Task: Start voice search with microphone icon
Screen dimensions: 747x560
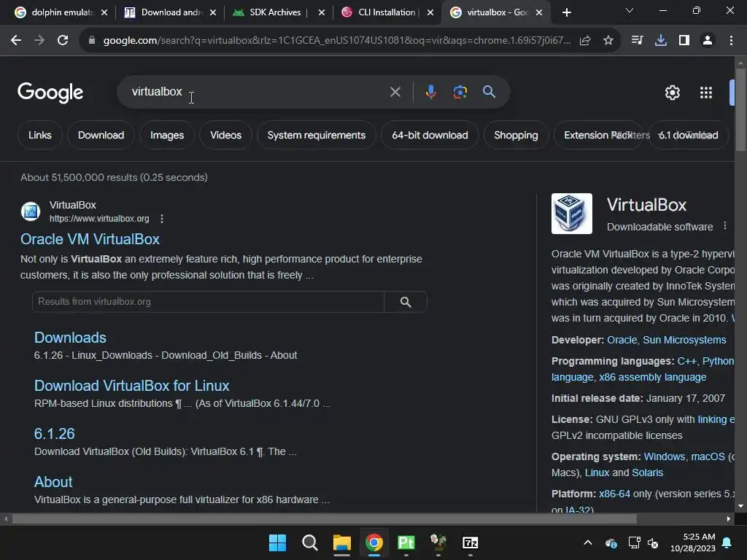Action: [x=430, y=91]
